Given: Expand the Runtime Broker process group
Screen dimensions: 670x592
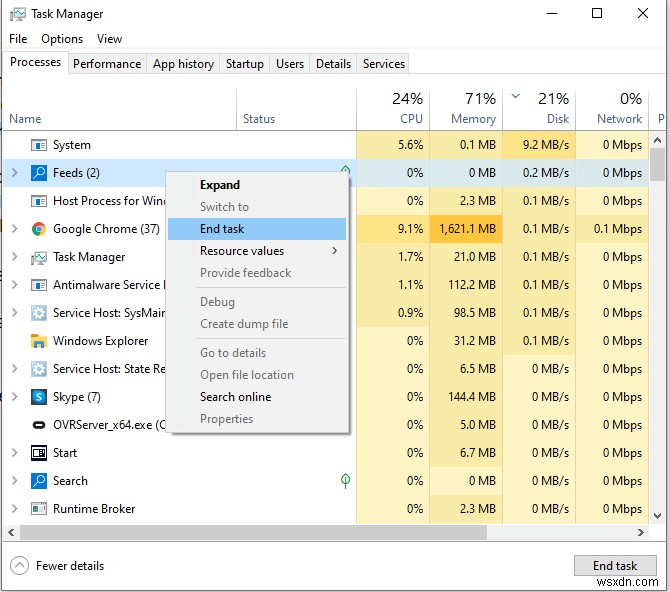Looking at the screenshot, I should [14, 509].
